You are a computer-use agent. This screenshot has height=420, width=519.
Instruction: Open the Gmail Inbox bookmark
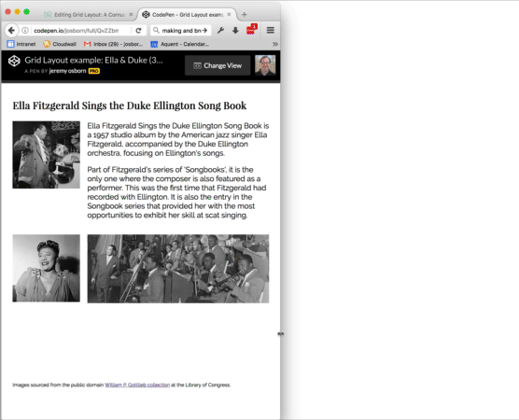point(113,44)
